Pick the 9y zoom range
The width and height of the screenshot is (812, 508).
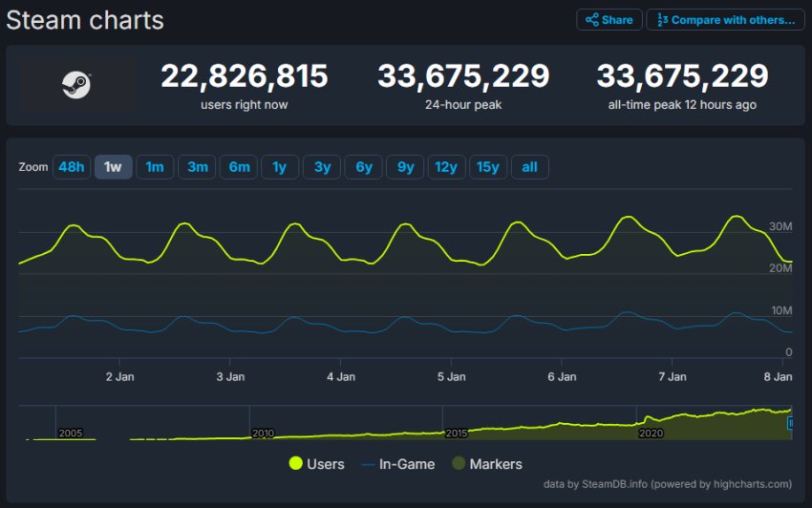pos(405,167)
